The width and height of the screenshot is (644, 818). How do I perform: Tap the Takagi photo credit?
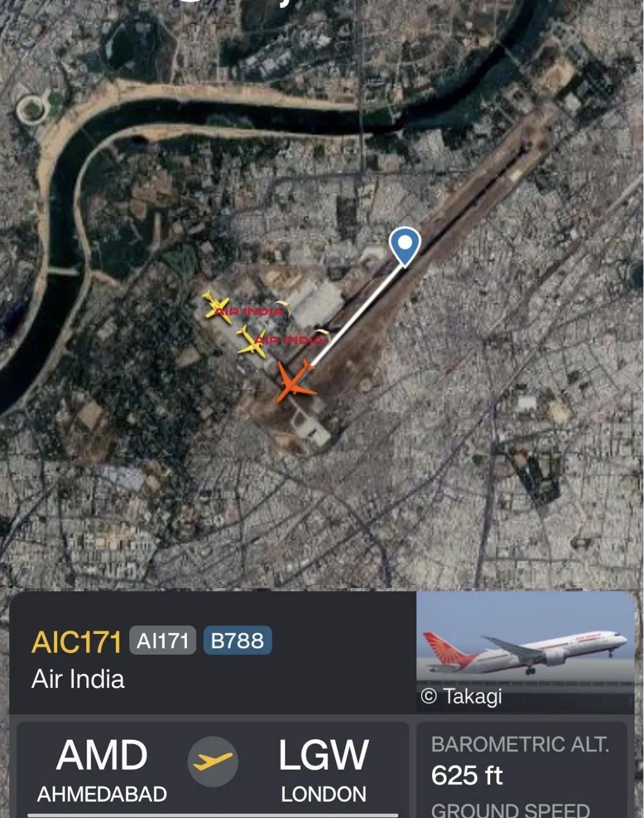pos(461,696)
